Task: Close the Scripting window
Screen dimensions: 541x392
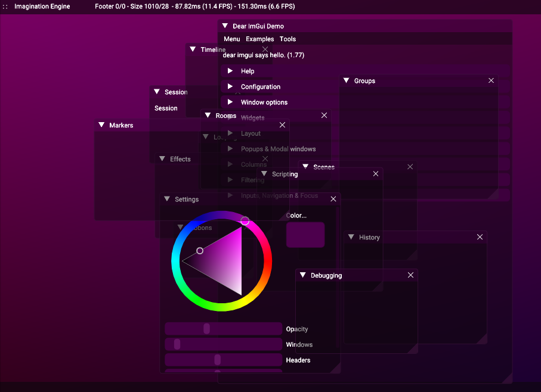Action: click(376, 174)
